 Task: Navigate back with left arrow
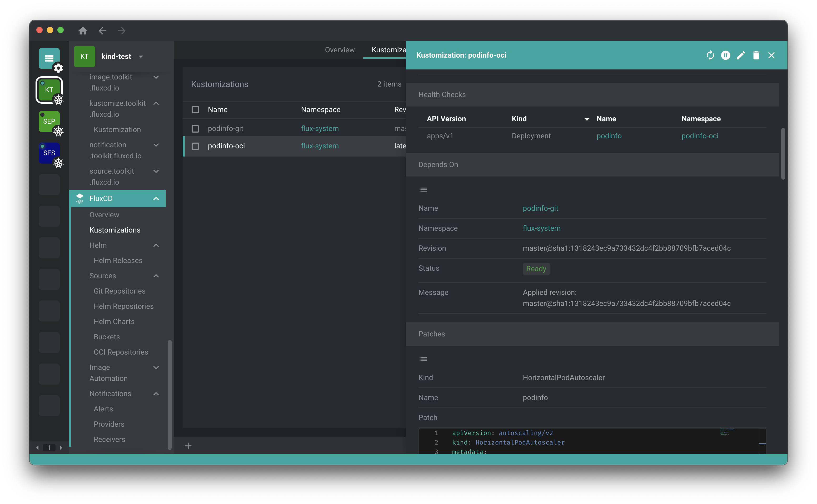(x=102, y=31)
